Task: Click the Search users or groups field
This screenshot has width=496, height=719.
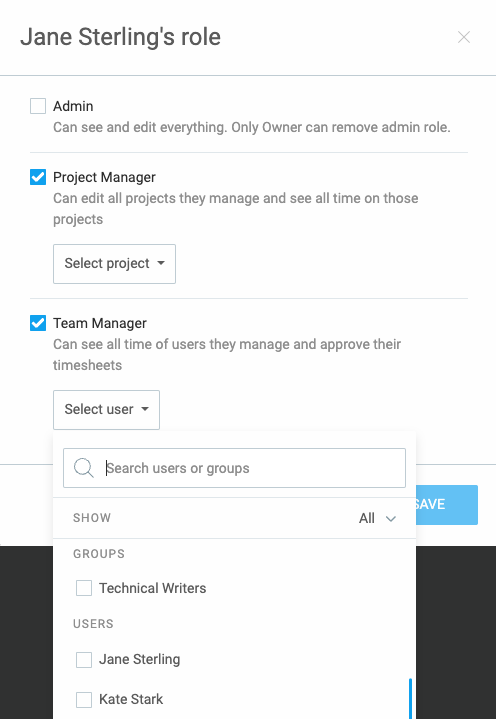Action: coord(234,468)
